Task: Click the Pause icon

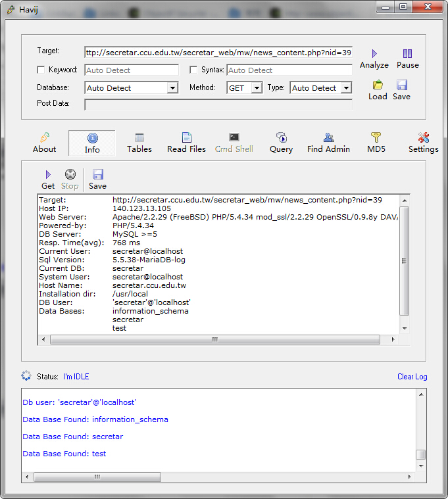Action: [407, 53]
